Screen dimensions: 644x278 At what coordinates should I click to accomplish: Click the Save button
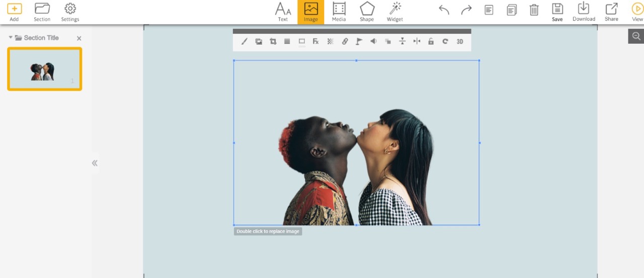click(557, 13)
